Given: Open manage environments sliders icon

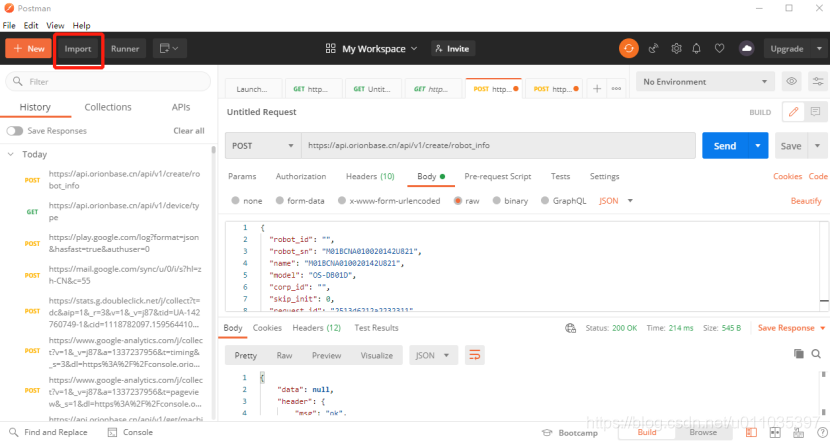Looking at the screenshot, I should tap(818, 82).
